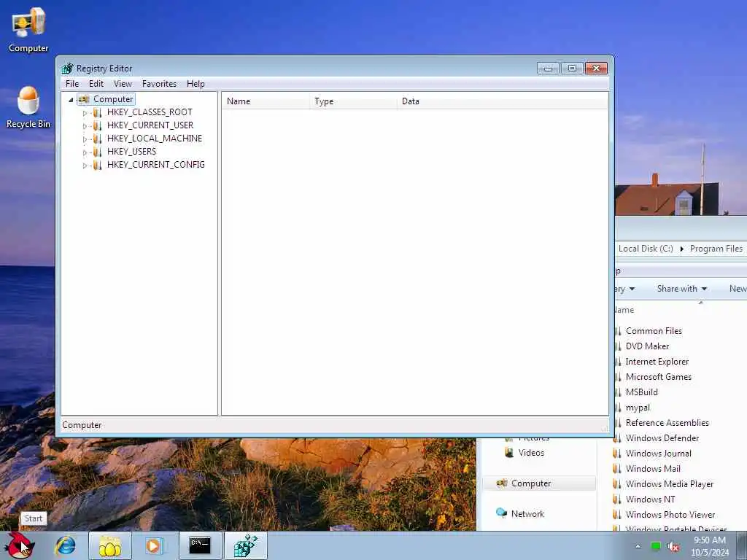Click the Videos library icon in Explorer

[509, 452]
